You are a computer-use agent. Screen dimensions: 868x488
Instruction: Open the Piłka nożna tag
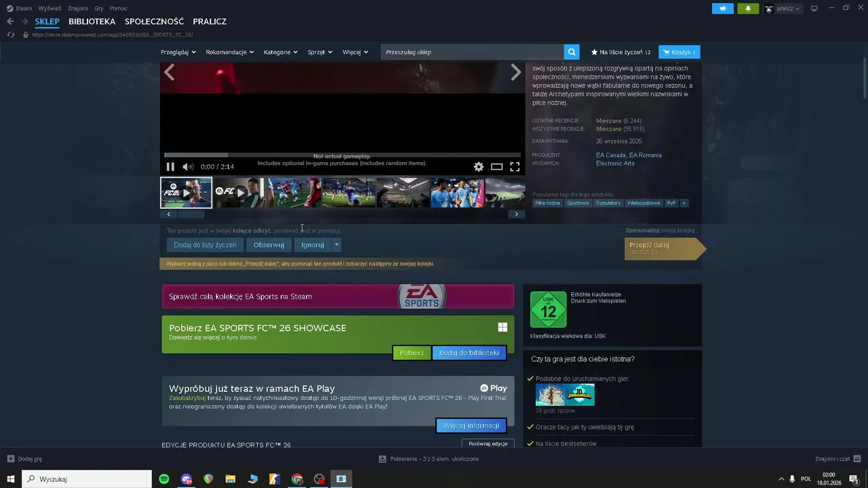pos(547,203)
